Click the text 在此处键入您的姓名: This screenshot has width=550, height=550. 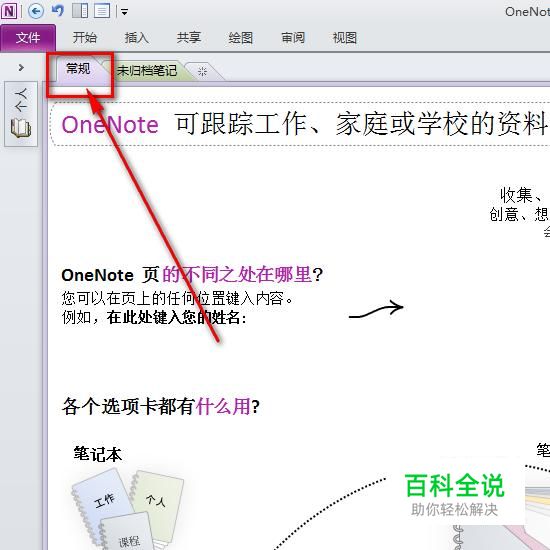tap(176, 318)
